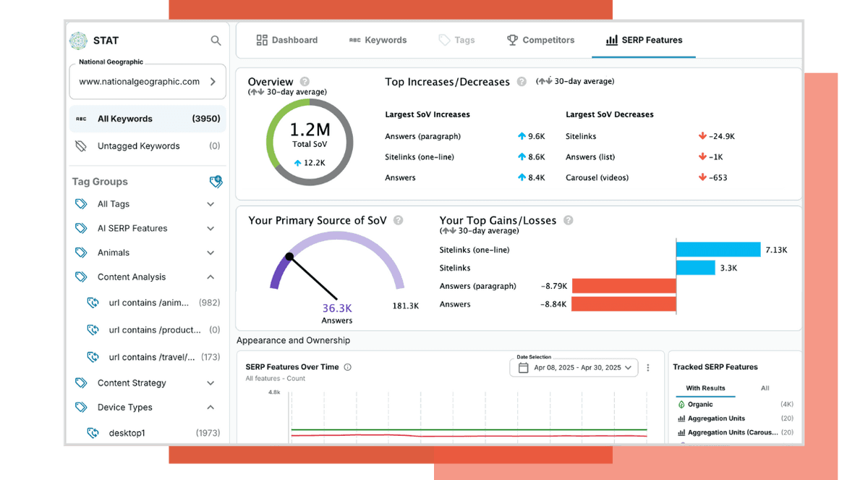Open the chart's three-dot options menu
The width and height of the screenshot is (868, 480).
click(648, 368)
